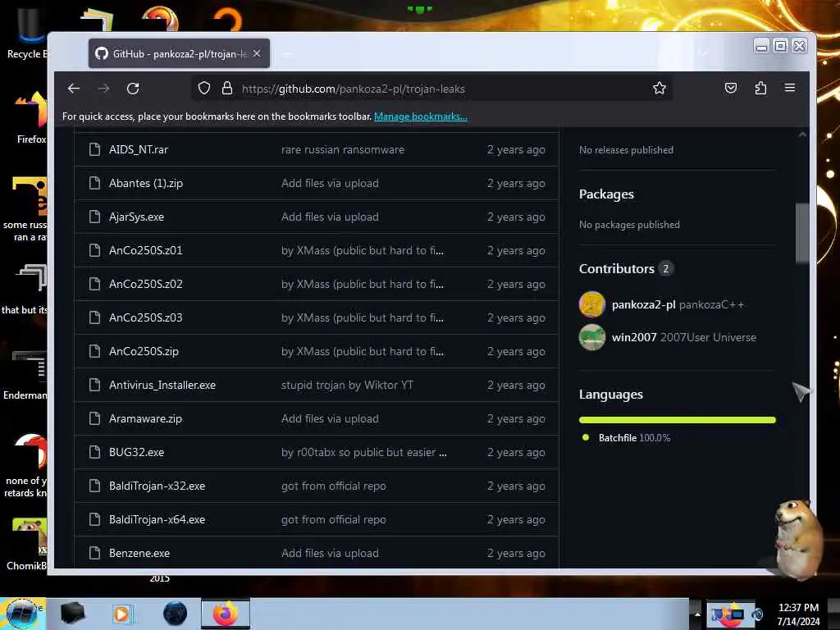Click file icon beside AjarSys.exe

pos(94,217)
